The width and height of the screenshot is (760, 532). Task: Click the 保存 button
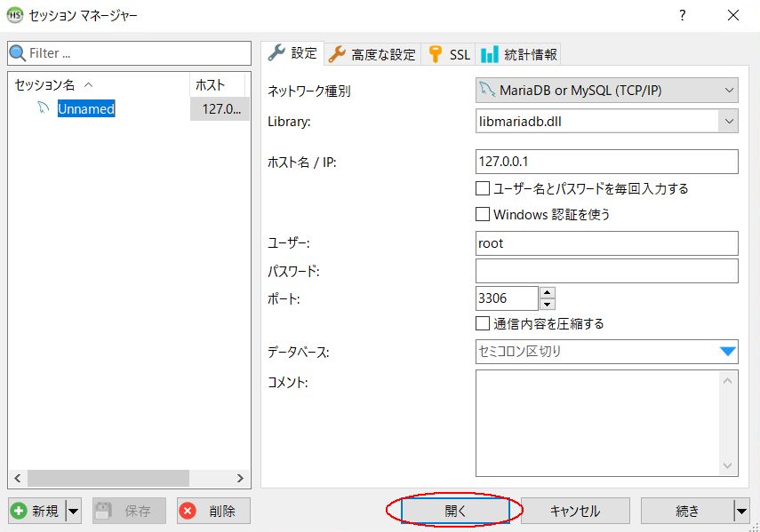pos(130,511)
